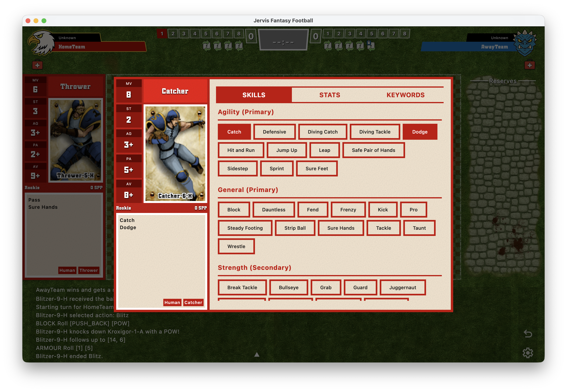
Task: Choose the Block skill
Action: pyautogui.click(x=234, y=210)
